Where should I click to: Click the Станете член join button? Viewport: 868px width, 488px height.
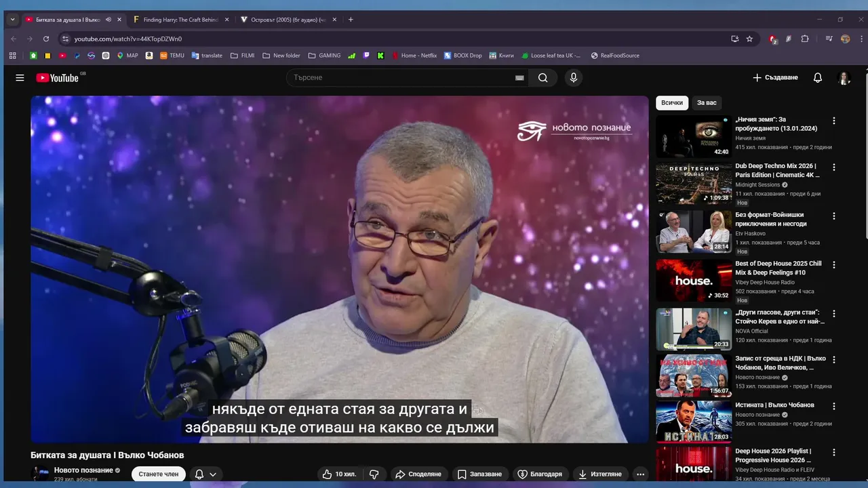tap(159, 474)
